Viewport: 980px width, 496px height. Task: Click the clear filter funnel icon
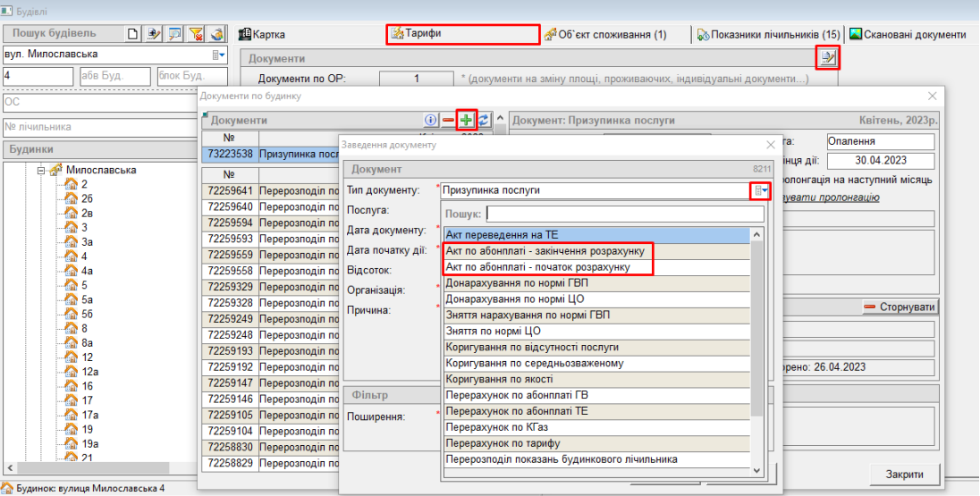pyautogui.click(x=197, y=34)
